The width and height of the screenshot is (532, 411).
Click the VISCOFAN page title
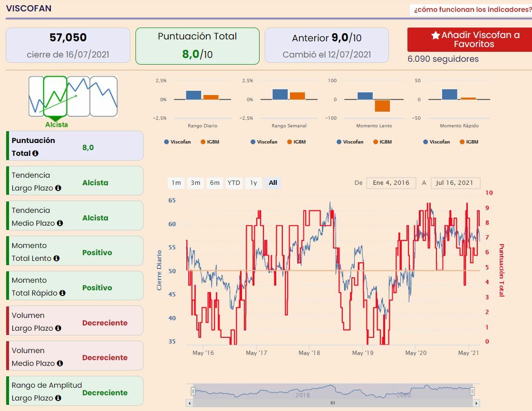pos(29,9)
